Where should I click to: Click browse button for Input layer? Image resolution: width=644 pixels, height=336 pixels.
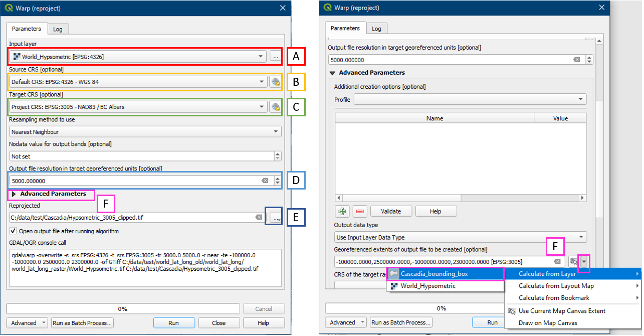click(275, 57)
